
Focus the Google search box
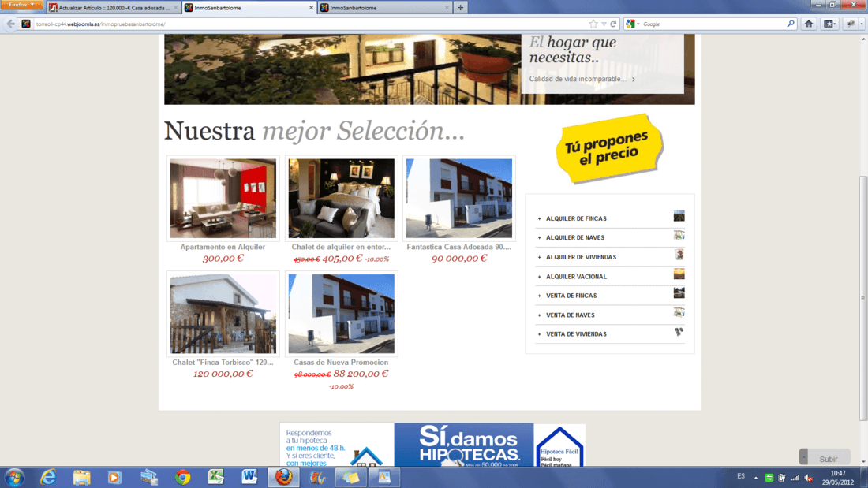click(713, 24)
